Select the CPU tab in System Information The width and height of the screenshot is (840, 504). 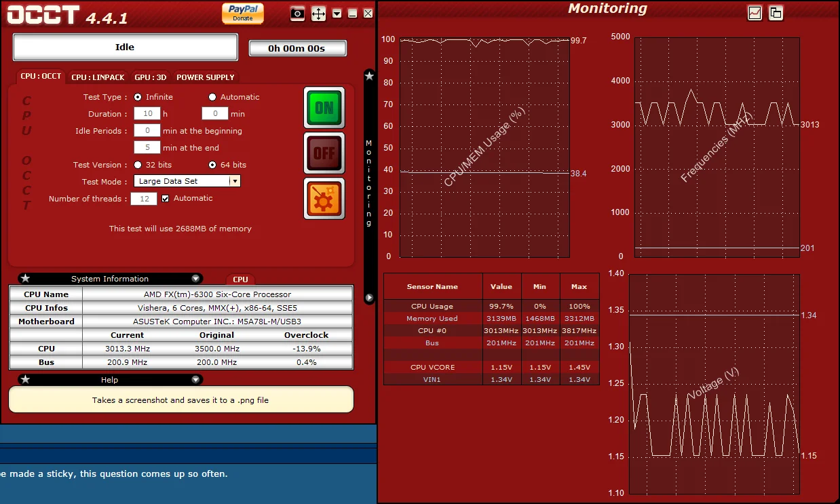pos(241,279)
